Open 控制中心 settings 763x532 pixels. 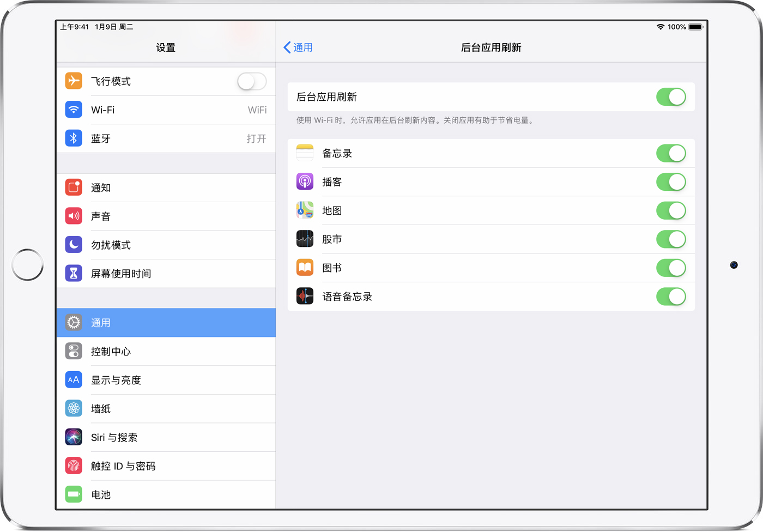coord(166,352)
